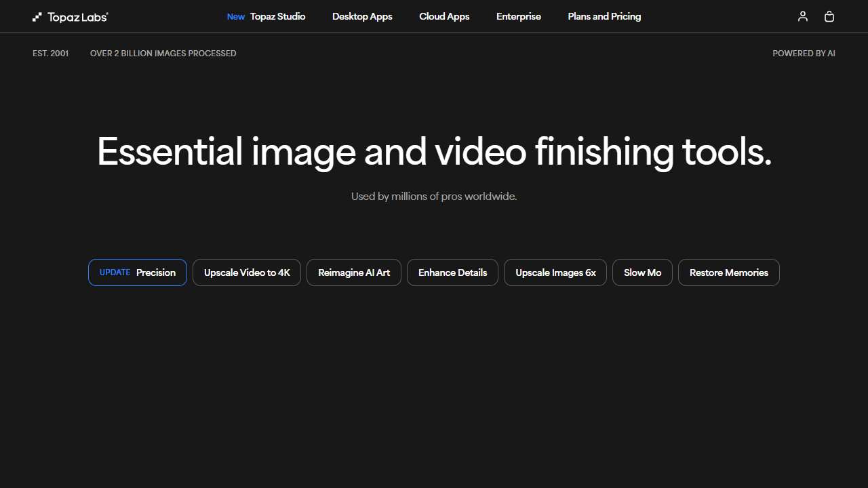The width and height of the screenshot is (868, 488).
Task: Click the EST. 2001 label
Action: [x=50, y=53]
